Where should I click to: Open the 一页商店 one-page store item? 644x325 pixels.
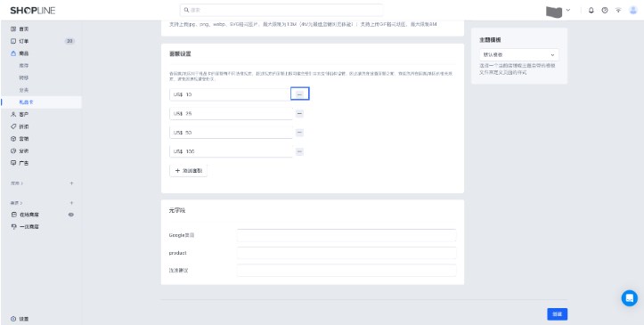[26, 226]
